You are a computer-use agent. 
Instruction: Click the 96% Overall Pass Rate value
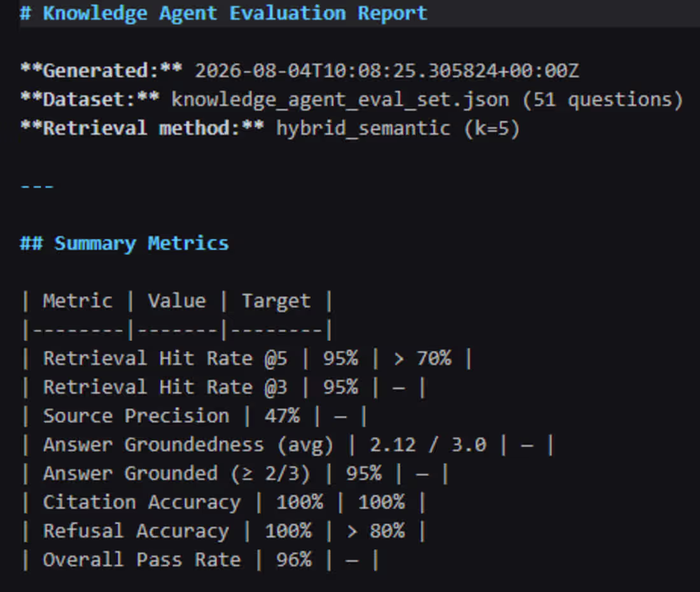[294, 560]
